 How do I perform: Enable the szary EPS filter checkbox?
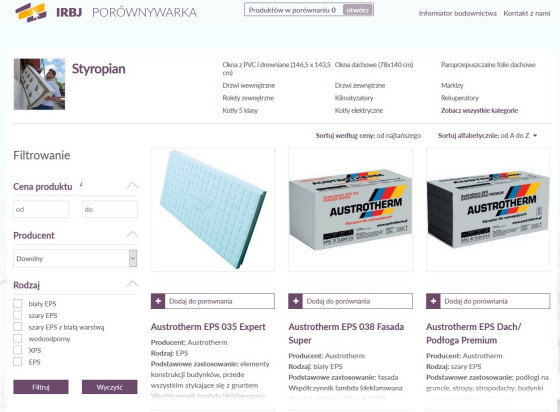pos(18,315)
